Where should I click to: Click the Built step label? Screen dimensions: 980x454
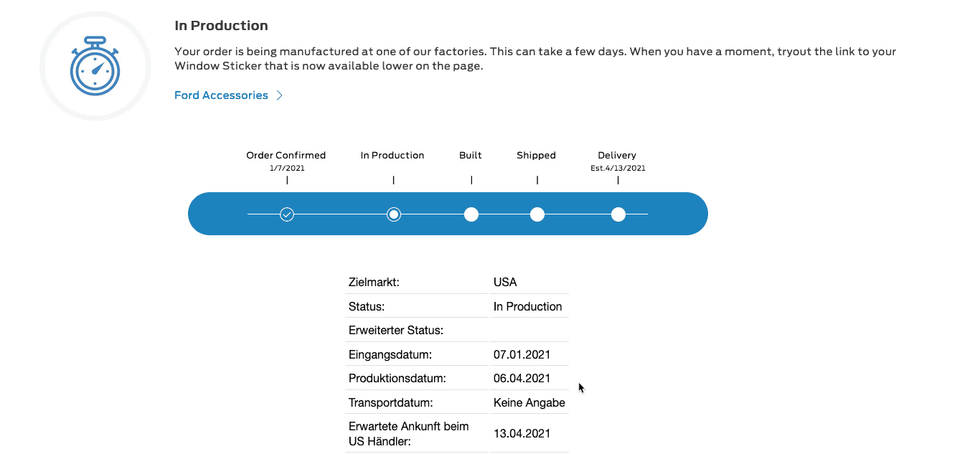click(x=471, y=155)
